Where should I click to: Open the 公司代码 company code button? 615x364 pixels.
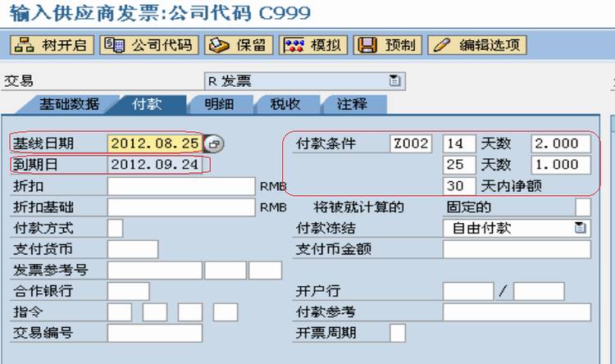click(x=149, y=45)
